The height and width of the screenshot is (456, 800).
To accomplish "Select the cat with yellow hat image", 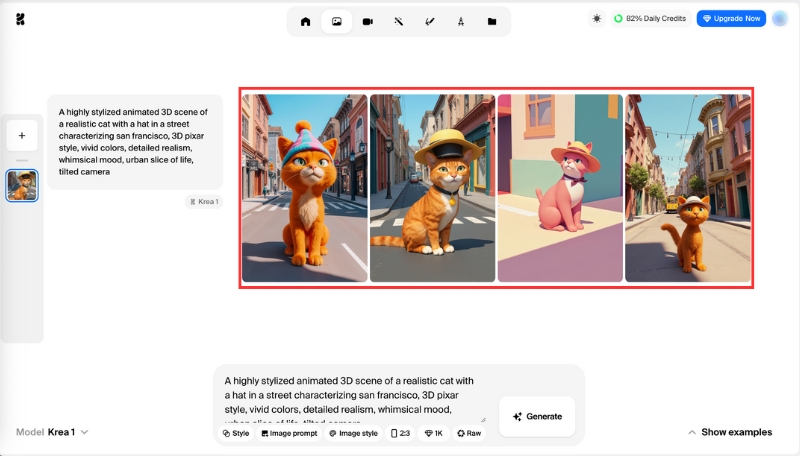I will point(432,188).
